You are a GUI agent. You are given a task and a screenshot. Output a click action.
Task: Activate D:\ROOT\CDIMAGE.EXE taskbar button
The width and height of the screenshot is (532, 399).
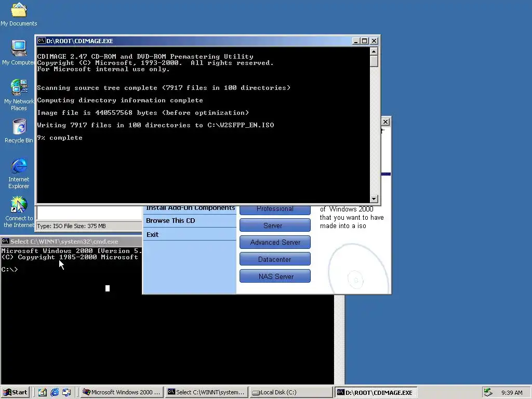[376, 392]
